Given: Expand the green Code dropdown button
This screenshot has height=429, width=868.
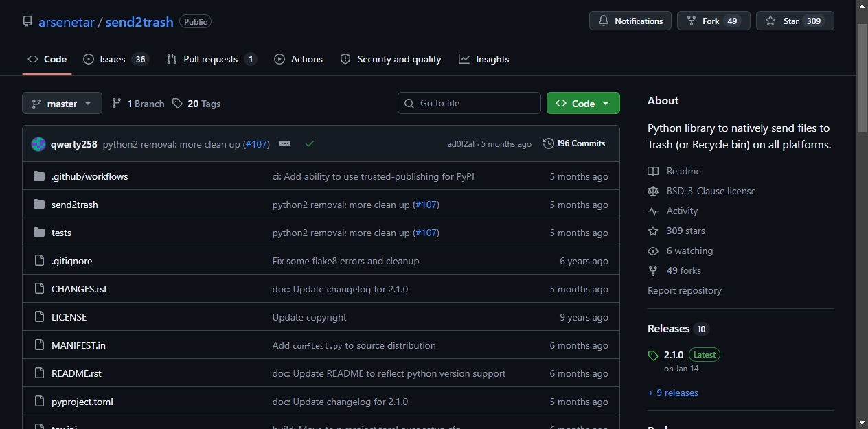Looking at the screenshot, I should (583, 103).
